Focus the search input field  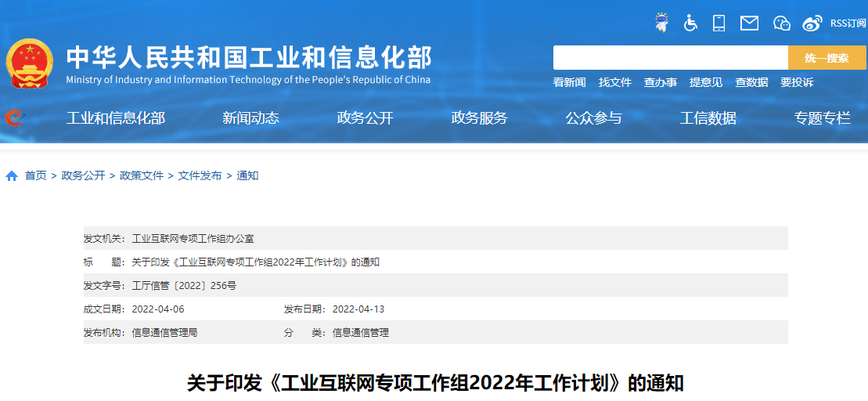pos(670,58)
